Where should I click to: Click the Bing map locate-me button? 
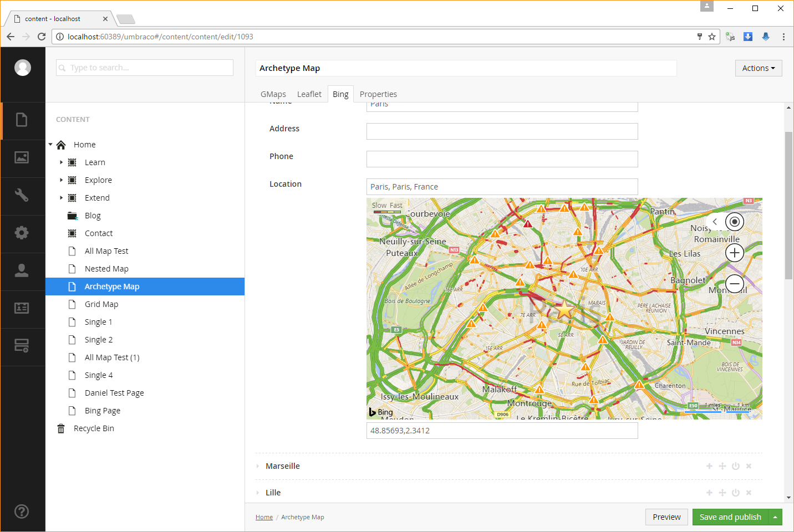735,222
